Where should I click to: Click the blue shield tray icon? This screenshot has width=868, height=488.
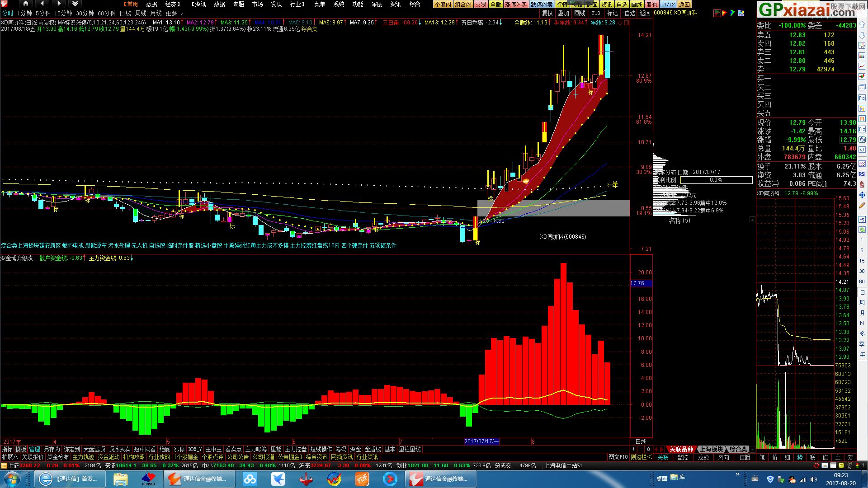pos(770,479)
